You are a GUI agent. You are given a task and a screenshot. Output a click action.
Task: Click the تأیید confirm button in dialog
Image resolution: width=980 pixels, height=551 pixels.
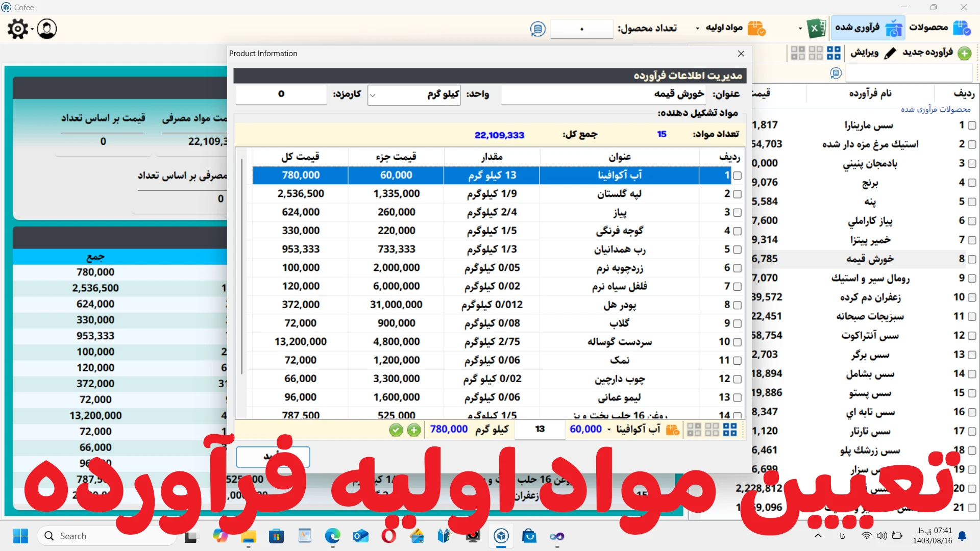[273, 457]
